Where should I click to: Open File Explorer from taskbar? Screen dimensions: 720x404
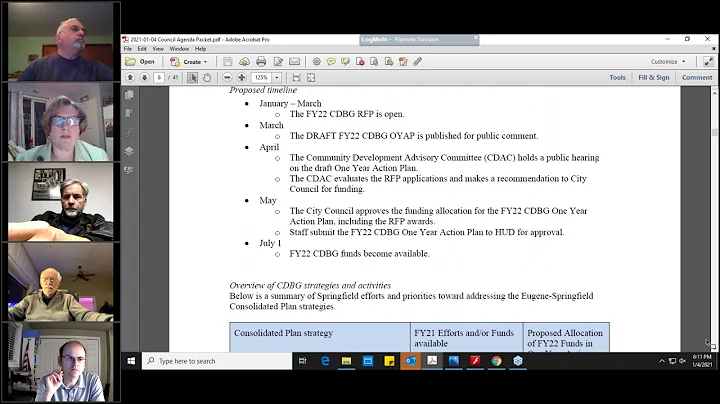(x=346, y=361)
